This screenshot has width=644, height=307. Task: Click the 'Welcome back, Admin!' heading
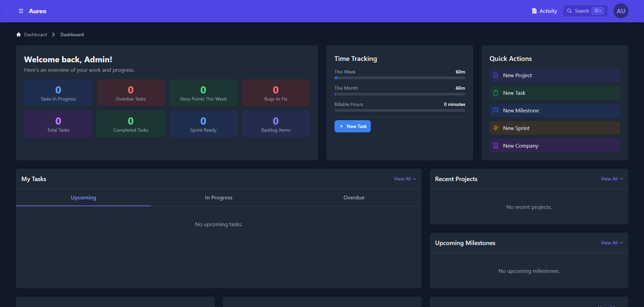coord(68,60)
